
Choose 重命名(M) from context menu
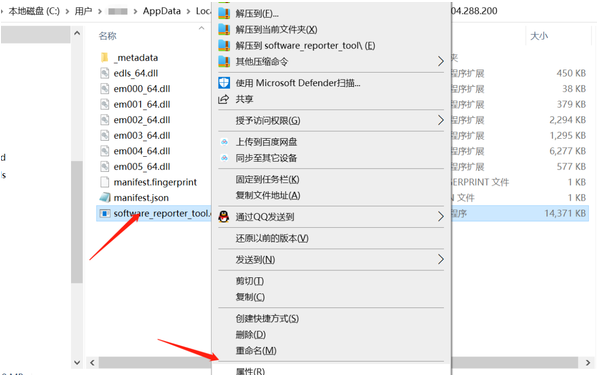(256, 350)
